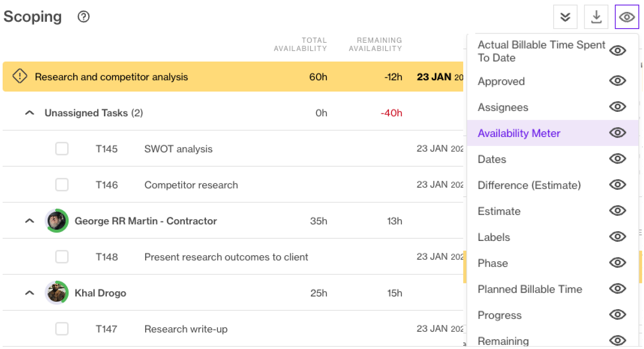Viewport: 644px width, 349px height.
Task: Click George RR Martin's avatar
Action: (x=57, y=221)
